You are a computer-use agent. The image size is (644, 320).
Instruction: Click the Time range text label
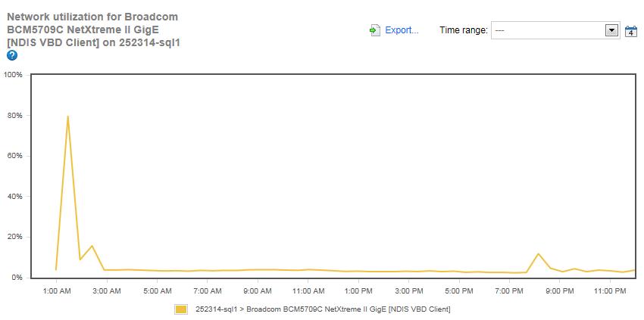pyautogui.click(x=464, y=30)
